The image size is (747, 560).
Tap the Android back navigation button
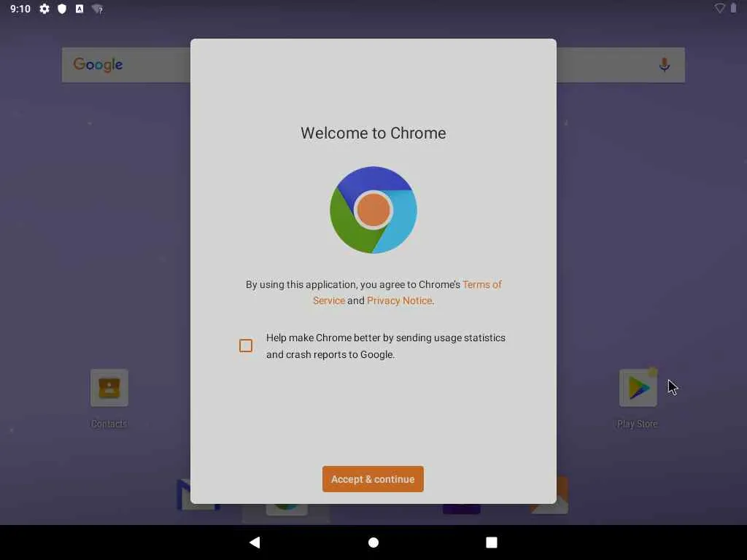[255, 542]
